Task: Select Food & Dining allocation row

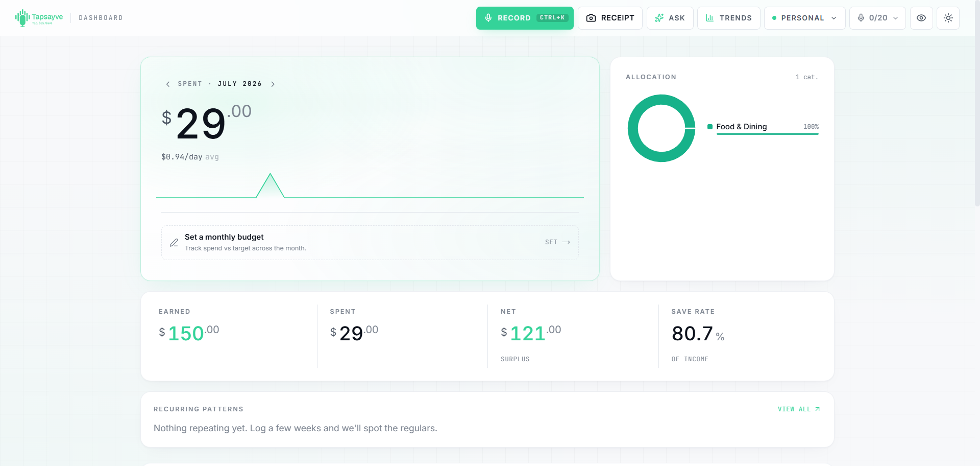Action: pyautogui.click(x=763, y=127)
